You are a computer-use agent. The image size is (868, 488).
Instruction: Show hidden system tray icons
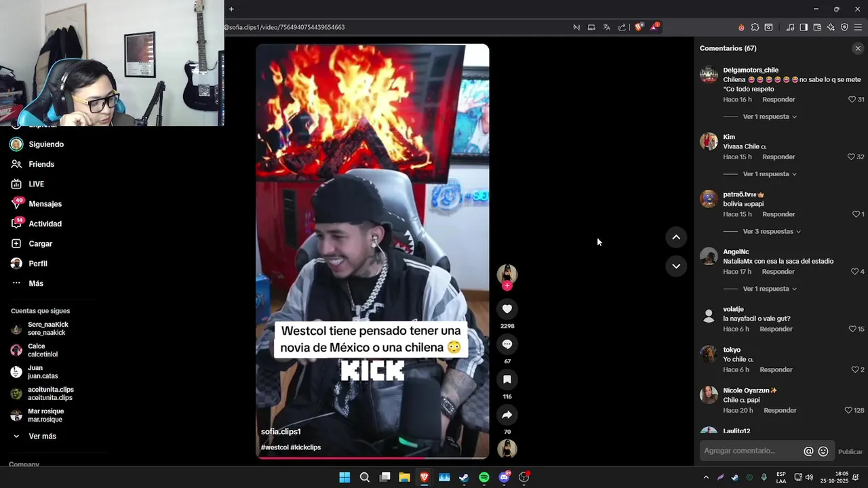(x=706, y=477)
